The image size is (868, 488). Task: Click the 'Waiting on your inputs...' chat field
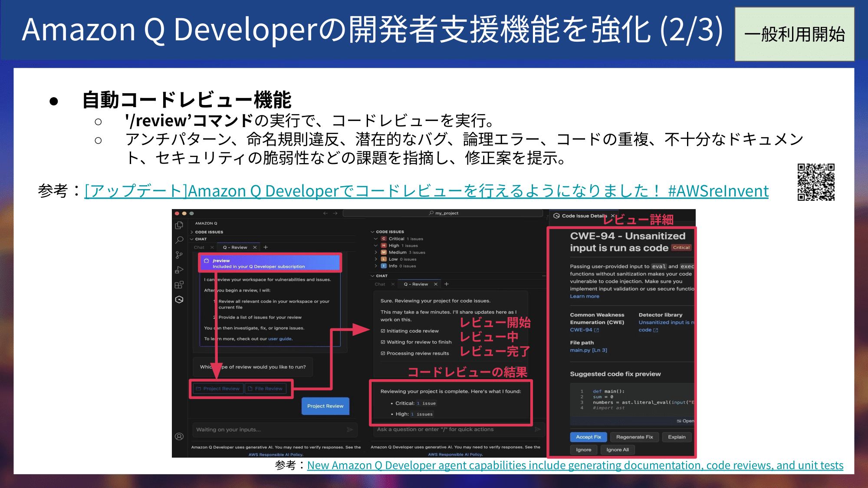coord(275,429)
